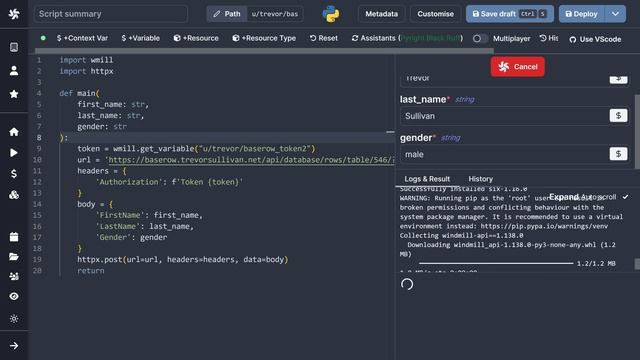Click the 'import httpx' line
The image size is (640, 360).
coord(86,71)
